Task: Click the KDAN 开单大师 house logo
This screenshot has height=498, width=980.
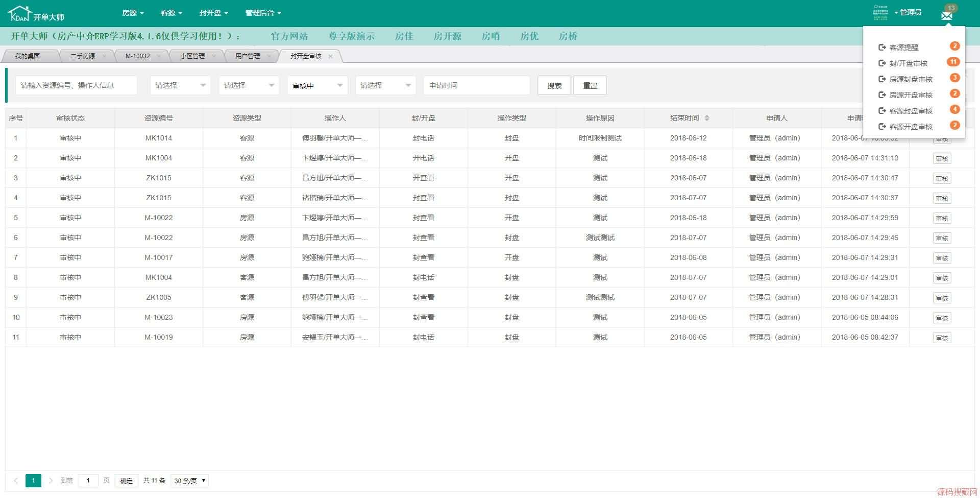Action: pyautogui.click(x=36, y=14)
